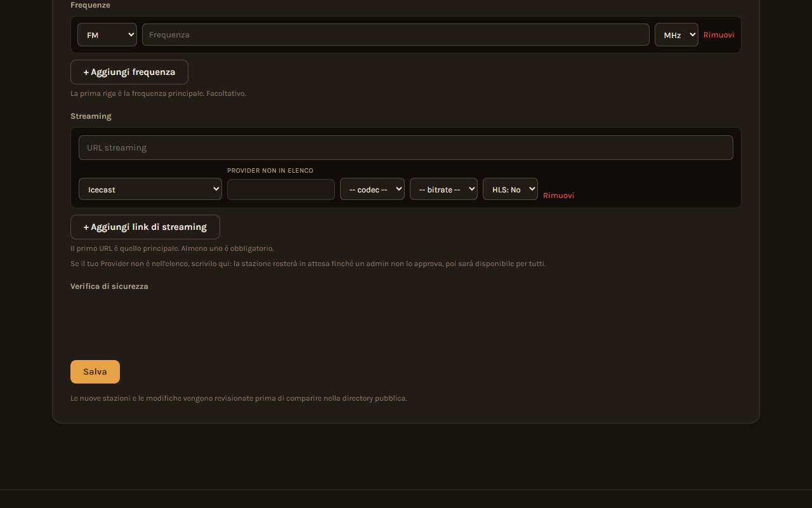The image size is (812, 508).
Task: Remove the streaming row via Rimuovi
Action: [x=558, y=196]
